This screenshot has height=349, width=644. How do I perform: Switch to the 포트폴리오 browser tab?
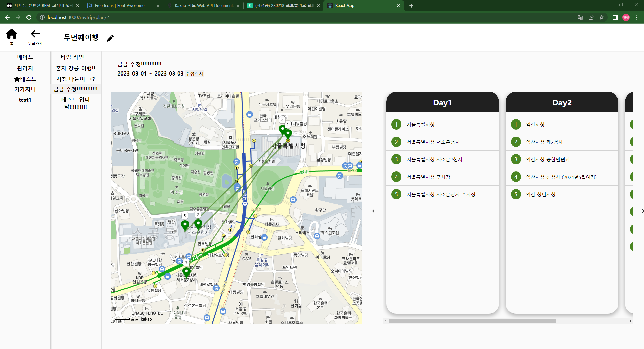coord(283,6)
